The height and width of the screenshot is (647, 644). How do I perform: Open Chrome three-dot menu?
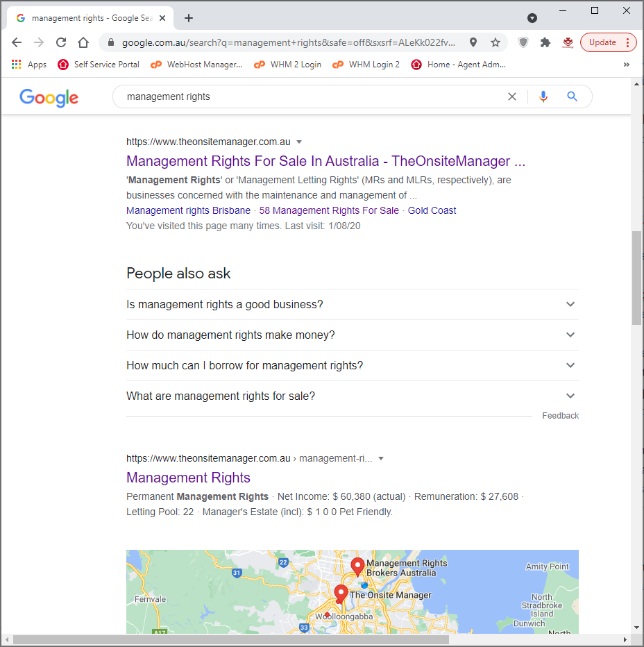tap(627, 42)
